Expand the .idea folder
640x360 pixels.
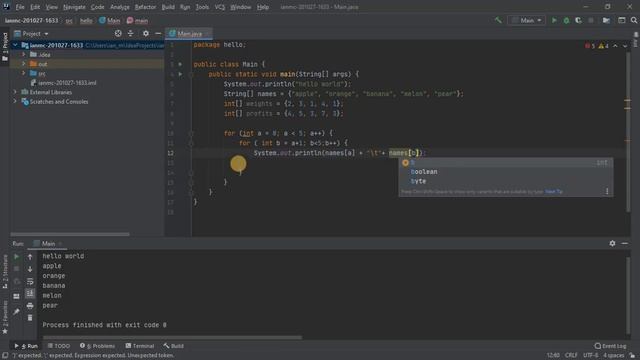(x=24, y=54)
